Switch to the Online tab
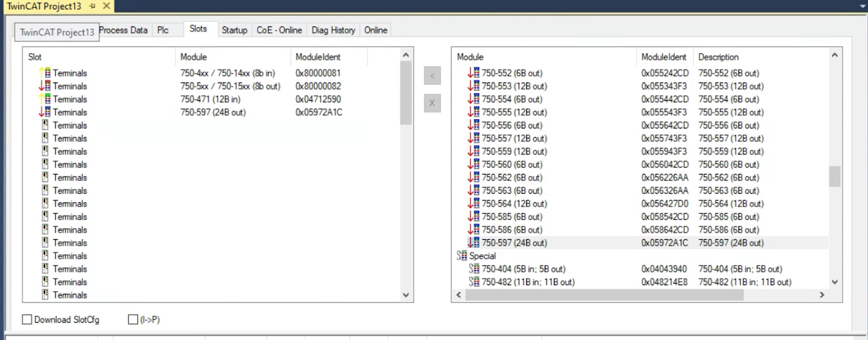 coord(375,30)
